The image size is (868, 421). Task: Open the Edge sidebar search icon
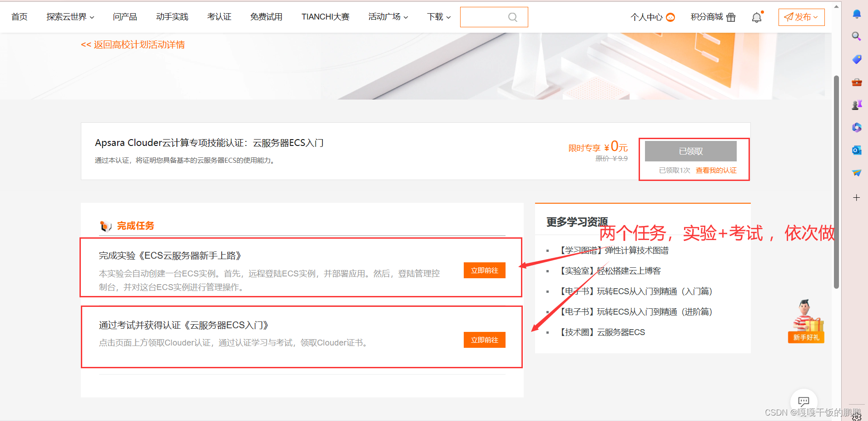click(857, 36)
